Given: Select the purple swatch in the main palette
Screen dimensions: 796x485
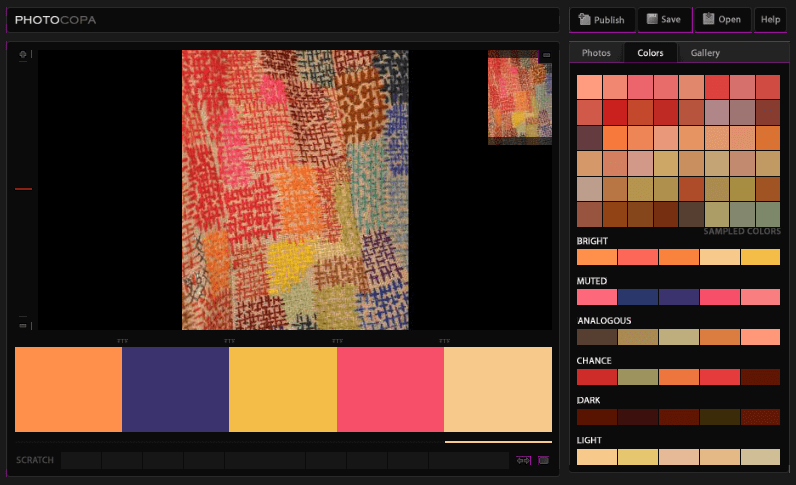Looking at the screenshot, I should coord(175,389).
